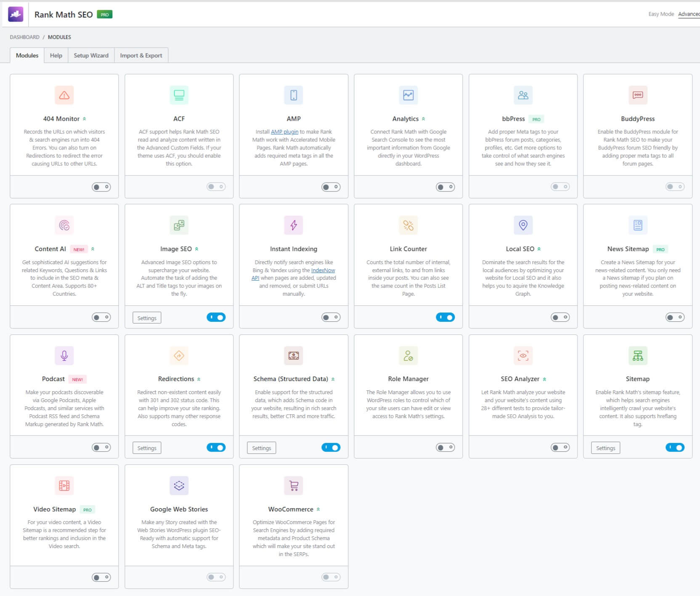
Task: Switch to Easy Mode
Action: tap(661, 14)
